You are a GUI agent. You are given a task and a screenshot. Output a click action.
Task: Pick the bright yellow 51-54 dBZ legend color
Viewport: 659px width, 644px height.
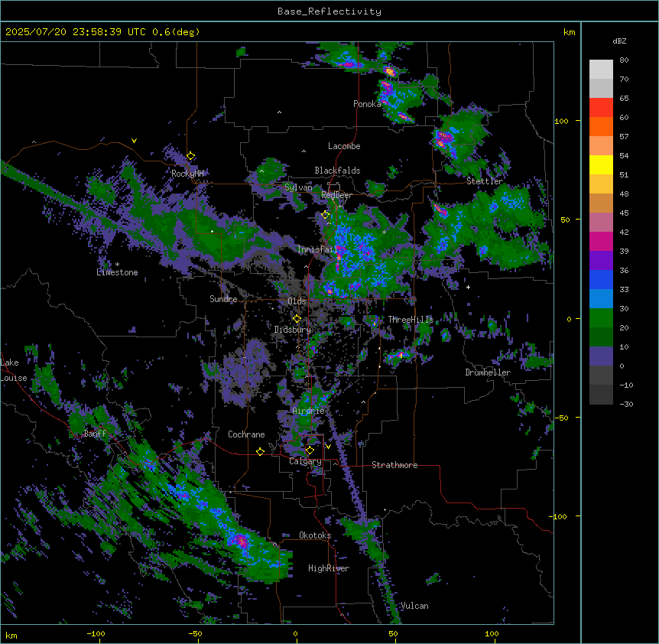coord(601,164)
